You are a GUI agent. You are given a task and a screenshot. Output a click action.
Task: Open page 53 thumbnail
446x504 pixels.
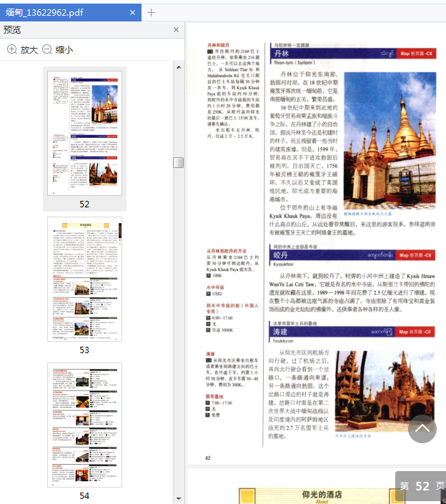tap(84, 279)
